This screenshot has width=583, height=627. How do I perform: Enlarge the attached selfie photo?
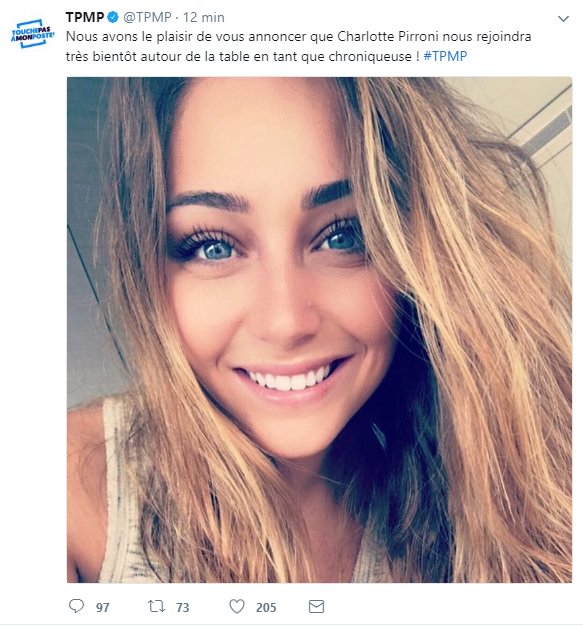(x=319, y=329)
